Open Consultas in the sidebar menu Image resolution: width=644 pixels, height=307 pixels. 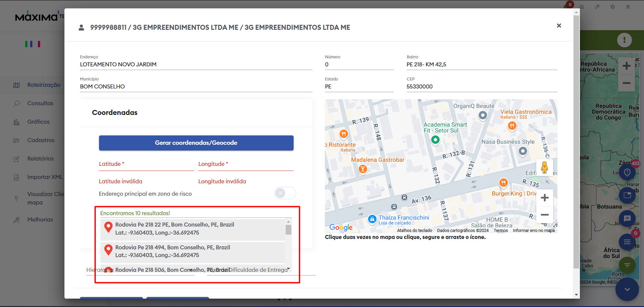pyautogui.click(x=40, y=103)
